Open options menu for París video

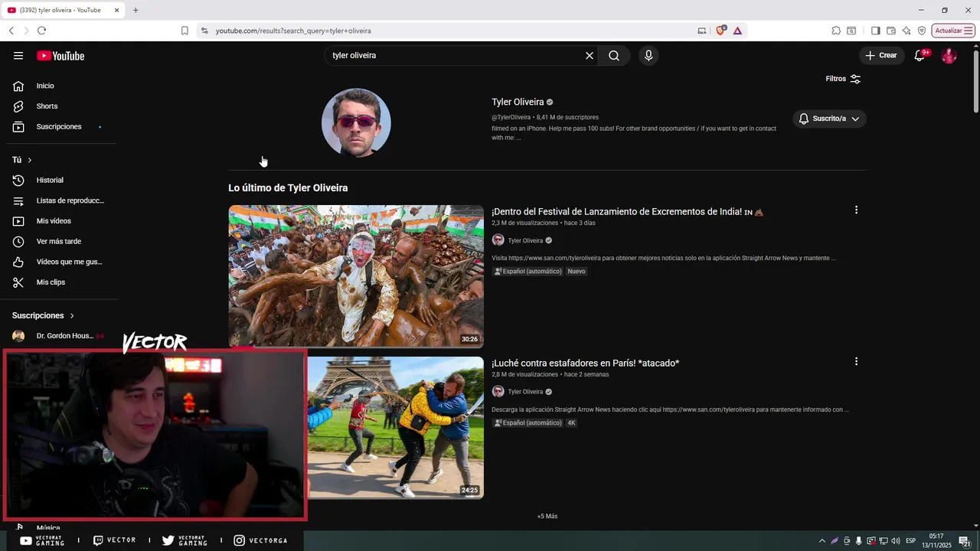click(856, 361)
